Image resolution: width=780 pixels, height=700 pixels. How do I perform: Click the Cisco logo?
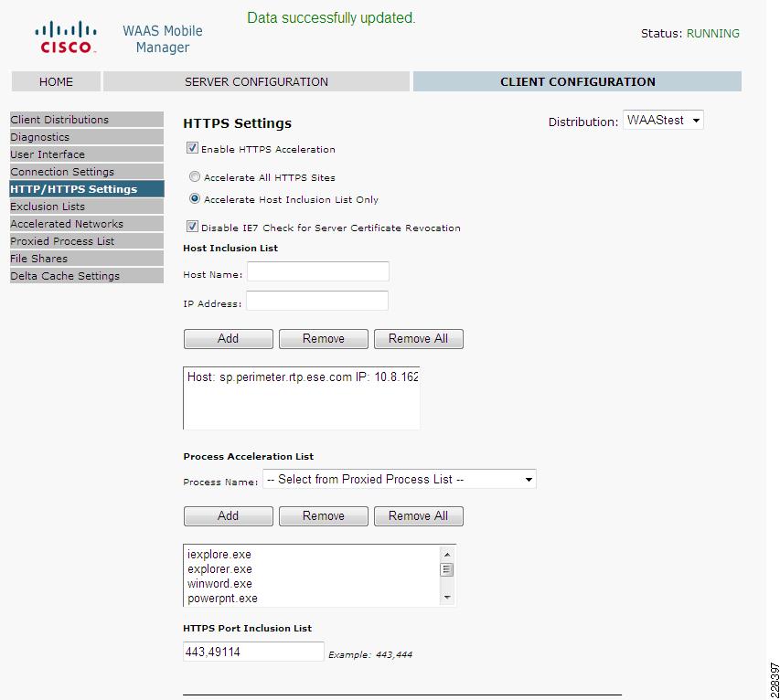coord(66,37)
